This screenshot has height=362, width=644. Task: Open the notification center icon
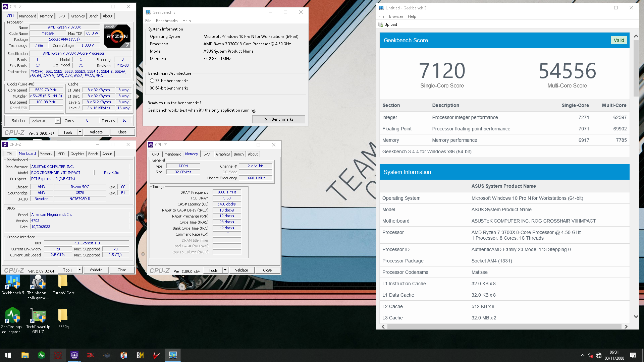coord(633,355)
